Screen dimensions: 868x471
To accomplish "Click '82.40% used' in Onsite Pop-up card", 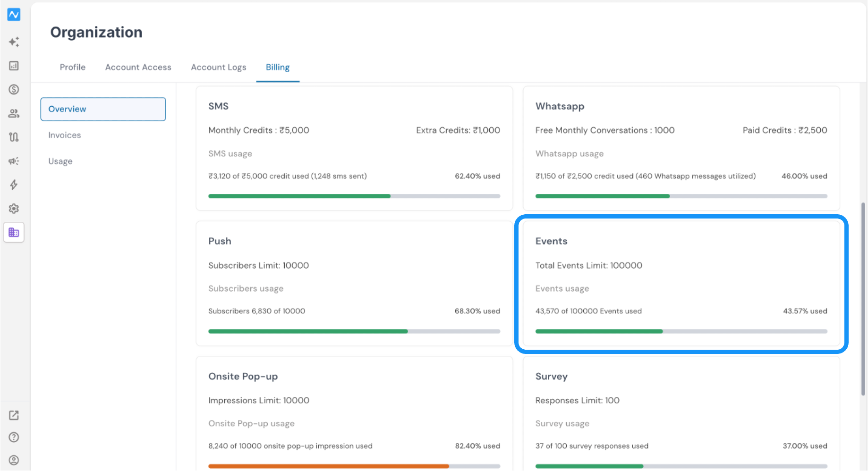I will point(477,446).
